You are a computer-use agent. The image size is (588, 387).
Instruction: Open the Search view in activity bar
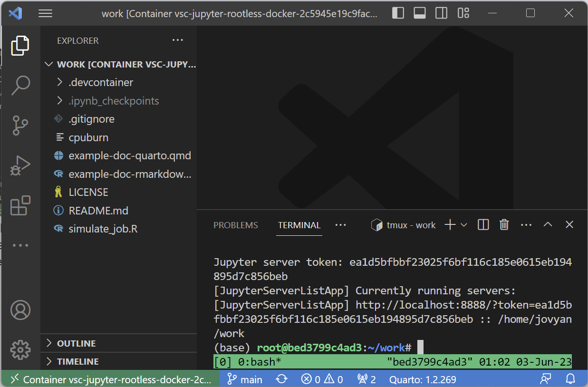(x=20, y=86)
